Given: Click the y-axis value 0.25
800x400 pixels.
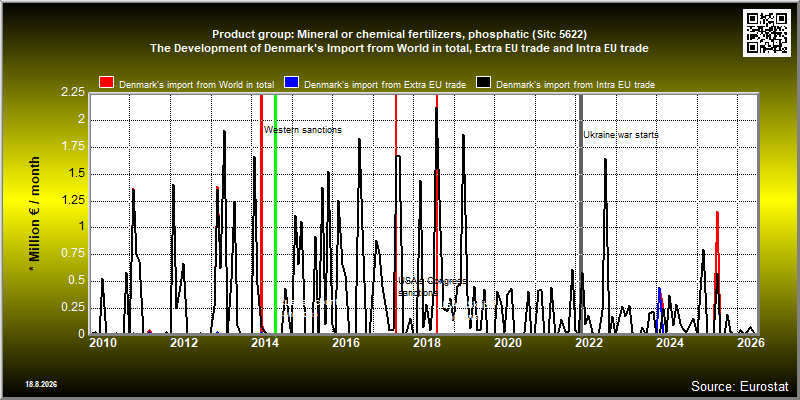Looking at the screenshot, I should pyautogui.click(x=72, y=307).
